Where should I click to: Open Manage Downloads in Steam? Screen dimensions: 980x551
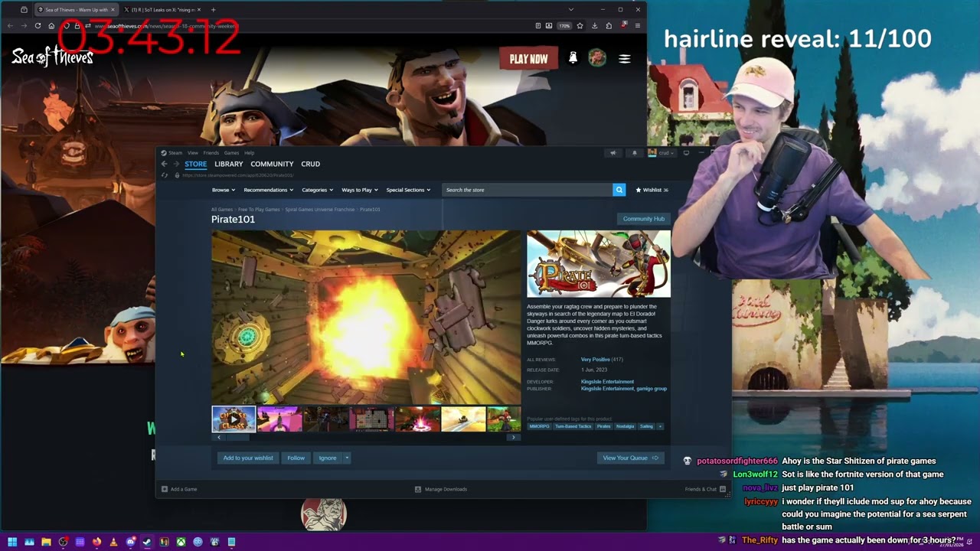pyautogui.click(x=441, y=489)
